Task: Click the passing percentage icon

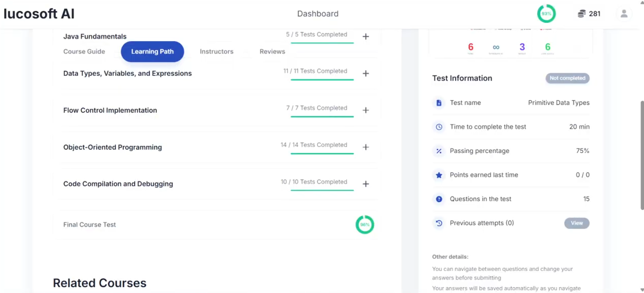Action: coord(438,151)
